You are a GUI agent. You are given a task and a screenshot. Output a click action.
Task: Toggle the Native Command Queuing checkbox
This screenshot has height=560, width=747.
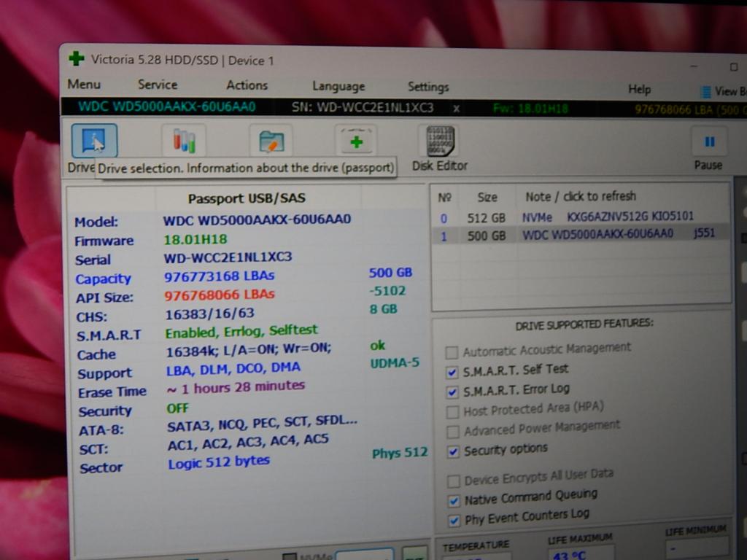453,500
